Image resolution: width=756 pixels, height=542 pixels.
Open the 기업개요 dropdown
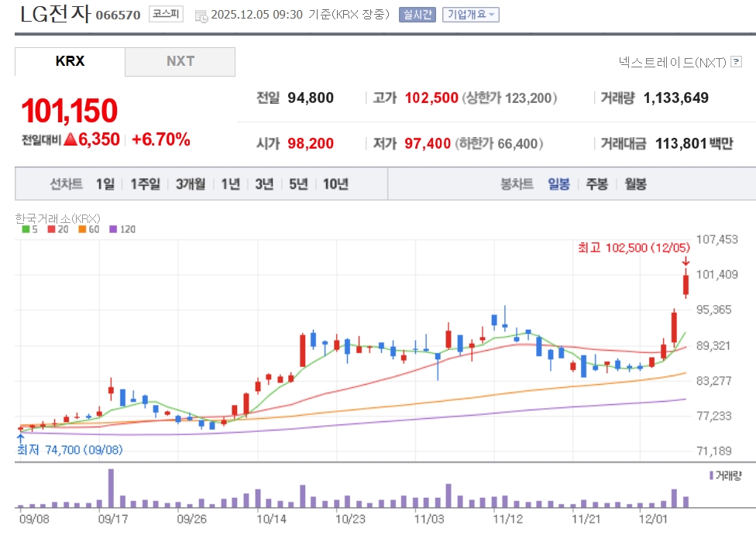471,15
